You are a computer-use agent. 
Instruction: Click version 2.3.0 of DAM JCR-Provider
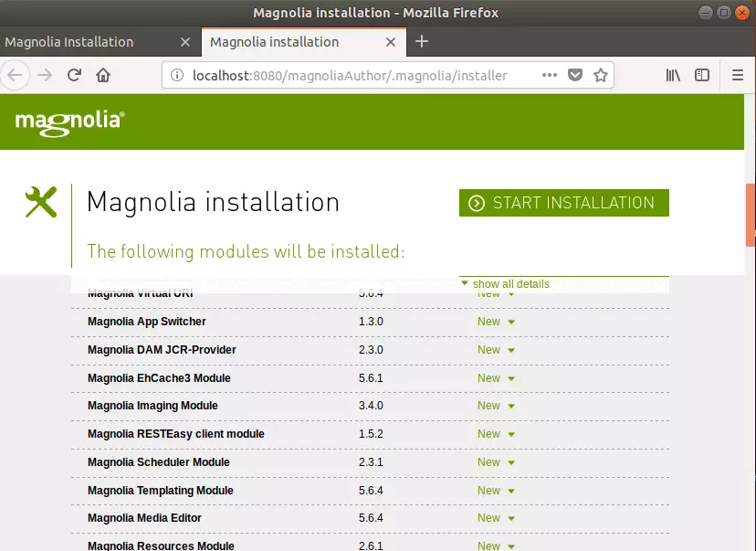pyautogui.click(x=371, y=350)
